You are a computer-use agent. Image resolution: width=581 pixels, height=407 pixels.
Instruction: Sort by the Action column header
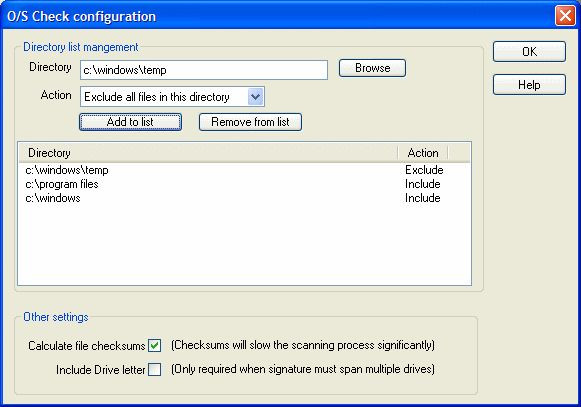pyautogui.click(x=423, y=153)
